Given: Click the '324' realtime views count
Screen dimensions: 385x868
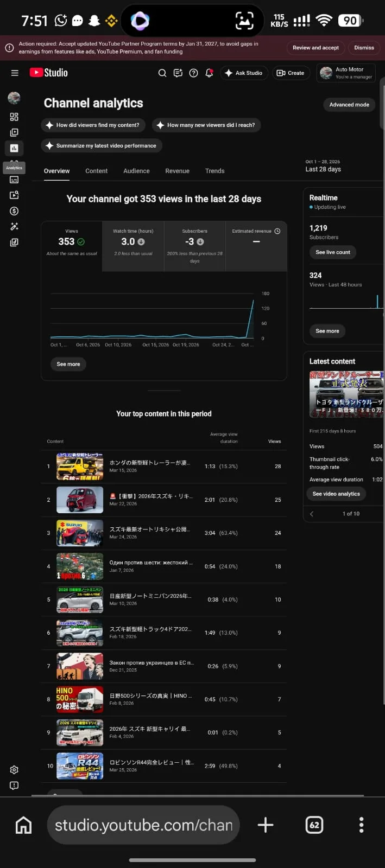Looking at the screenshot, I should coord(315,276).
